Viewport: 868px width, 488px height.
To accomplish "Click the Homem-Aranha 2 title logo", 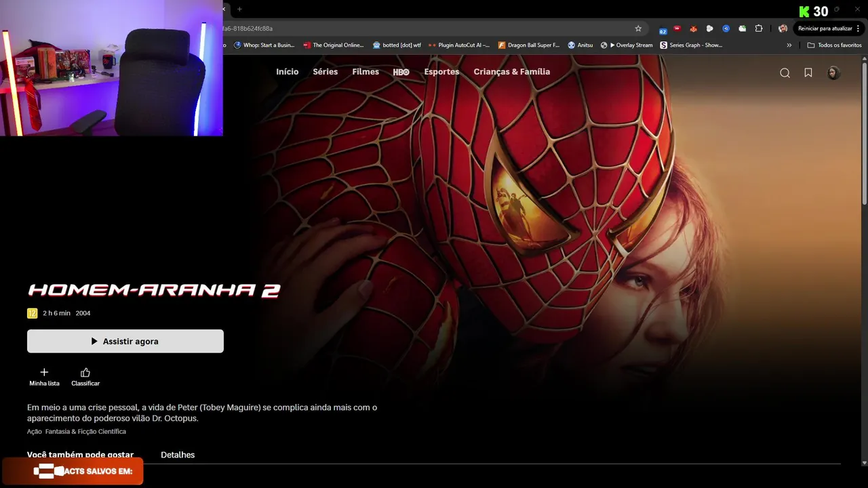I will tap(154, 290).
